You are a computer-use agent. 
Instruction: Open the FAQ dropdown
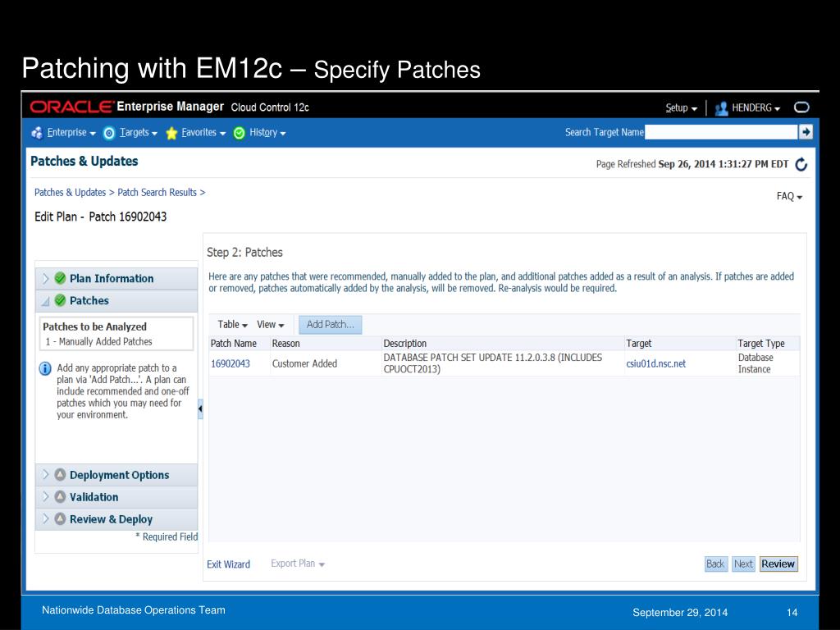790,196
